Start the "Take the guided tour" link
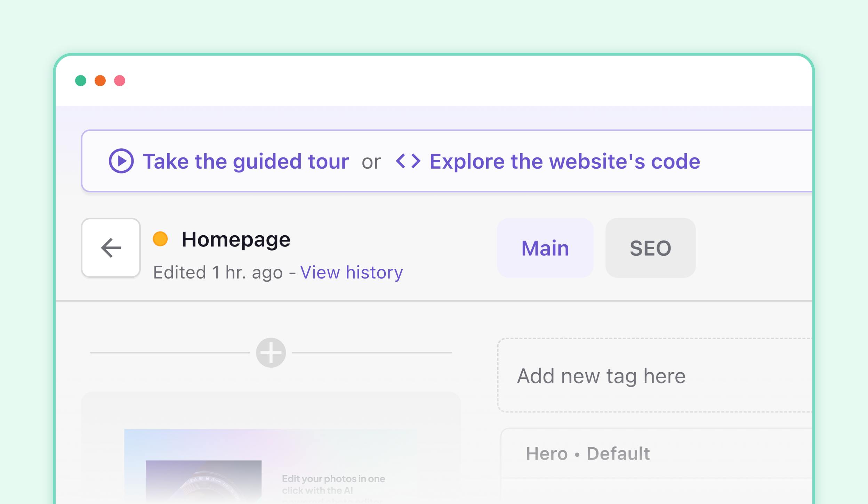The image size is (868, 504). point(246,161)
